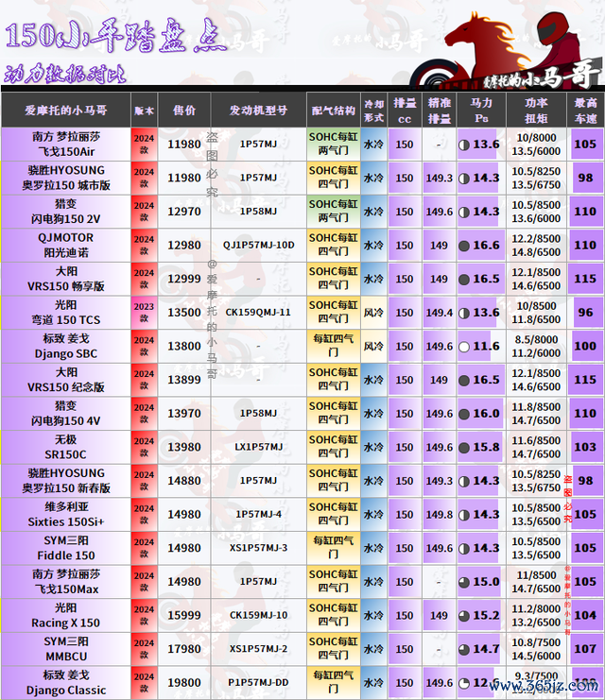Click the price 13899
605x700 pixels.
click(184, 380)
